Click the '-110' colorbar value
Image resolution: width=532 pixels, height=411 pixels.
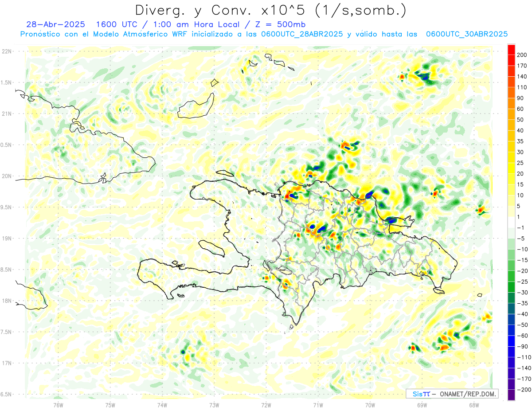524,357
